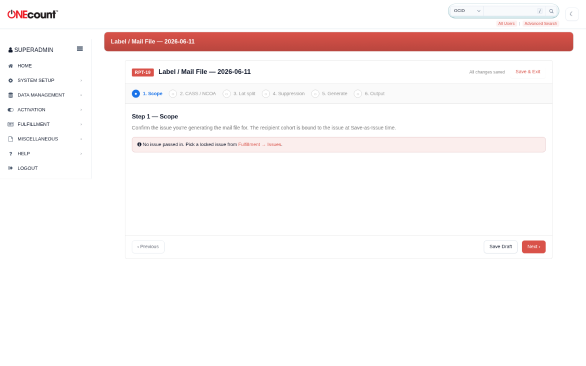The height and width of the screenshot is (366, 586).
Task: Click the Activation toggle icon
Action: pyautogui.click(x=10, y=110)
